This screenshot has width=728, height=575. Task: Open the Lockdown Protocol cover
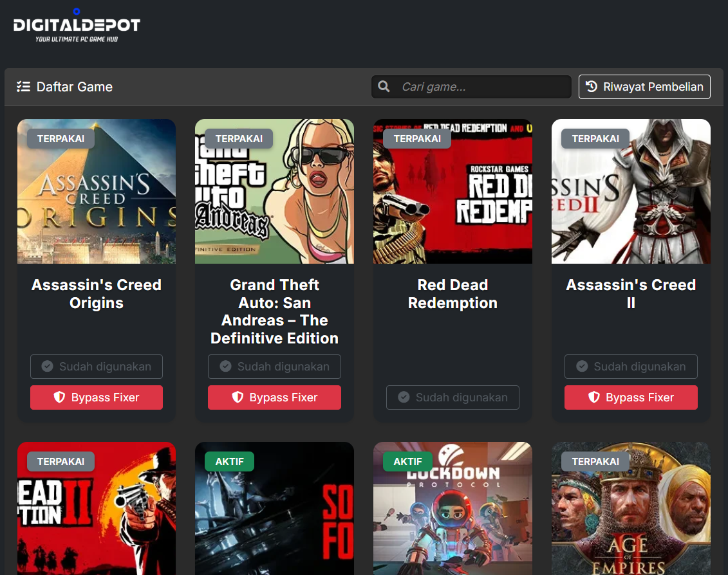point(453,508)
